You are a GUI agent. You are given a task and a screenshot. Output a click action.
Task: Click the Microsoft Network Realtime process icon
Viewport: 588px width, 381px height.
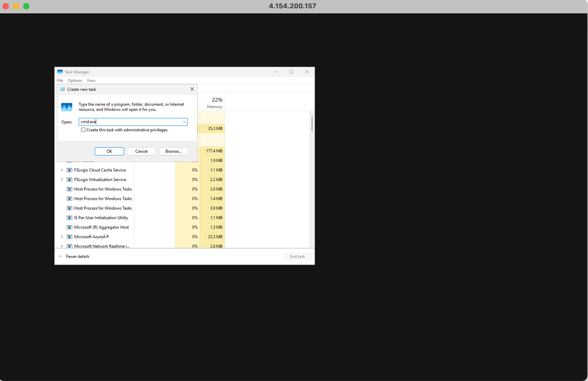tap(69, 246)
